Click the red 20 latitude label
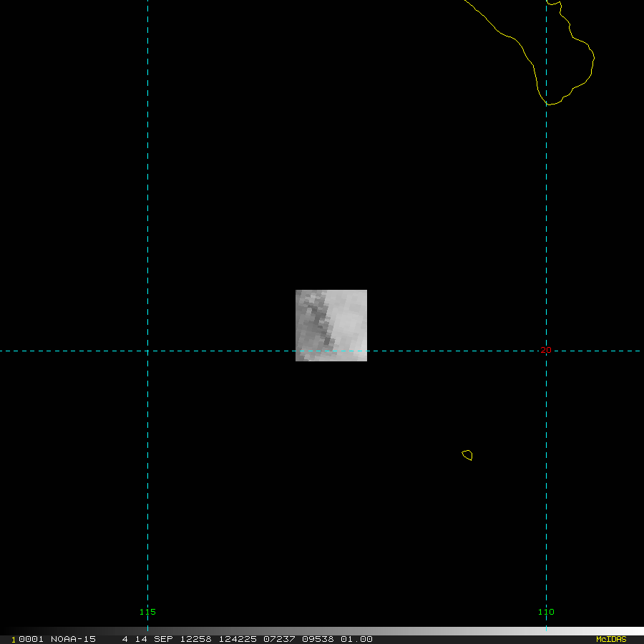 tap(546, 350)
